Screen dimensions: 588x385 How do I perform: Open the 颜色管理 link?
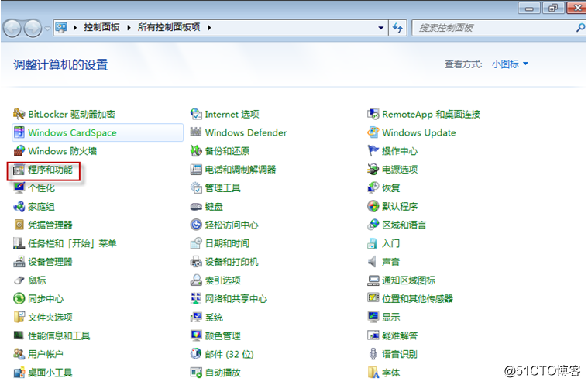click(x=223, y=335)
